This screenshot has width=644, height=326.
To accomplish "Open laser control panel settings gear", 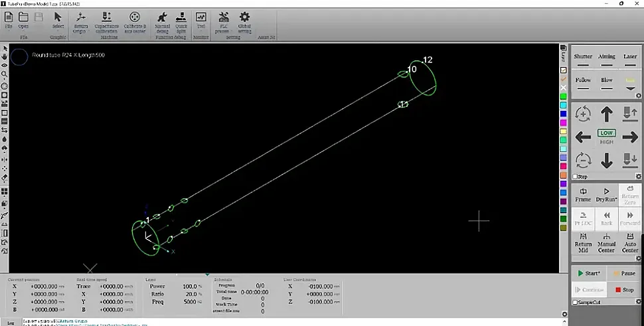I will [x=638, y=96].
